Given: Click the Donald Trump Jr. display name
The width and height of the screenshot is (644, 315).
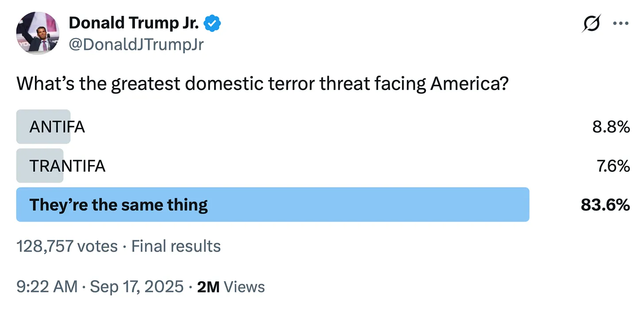Looking at the screenshot, I should [134, 23].
